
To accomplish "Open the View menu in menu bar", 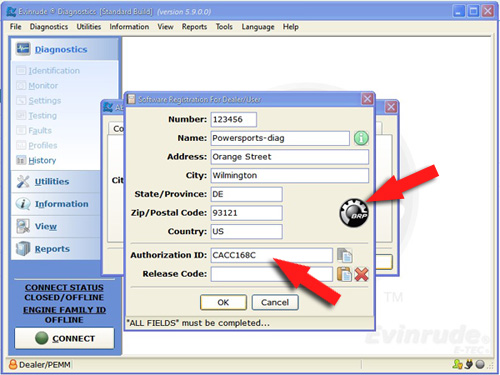I will [x=165, y=27].
